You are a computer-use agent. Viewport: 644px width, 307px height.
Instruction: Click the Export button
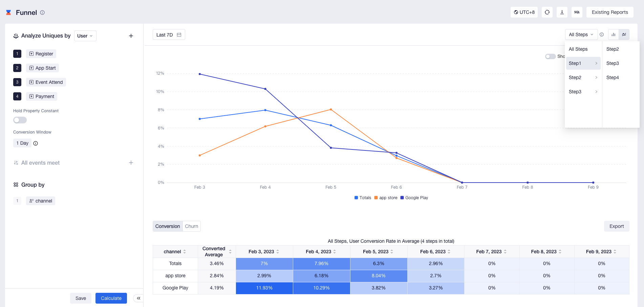tap(617, 226)
